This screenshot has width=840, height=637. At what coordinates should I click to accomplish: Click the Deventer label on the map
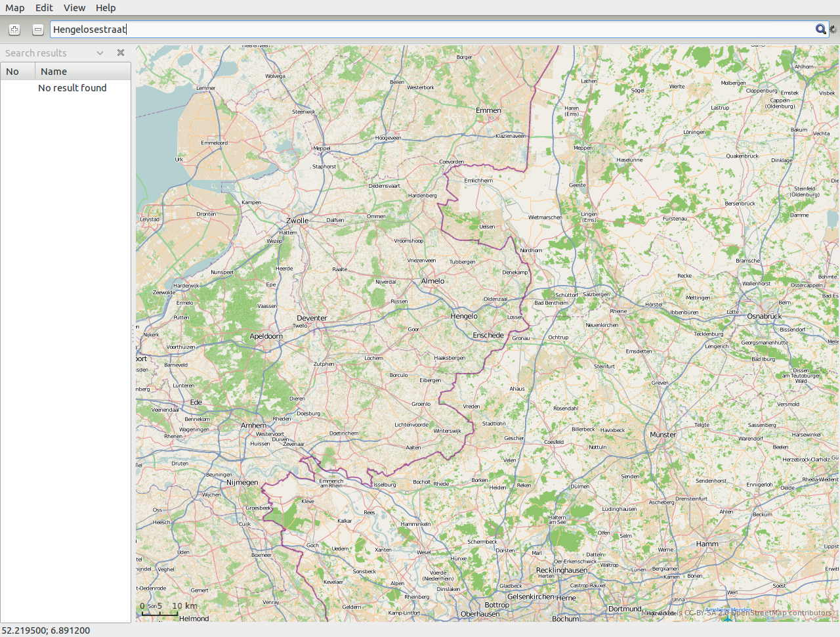click(x=312, y=318)
